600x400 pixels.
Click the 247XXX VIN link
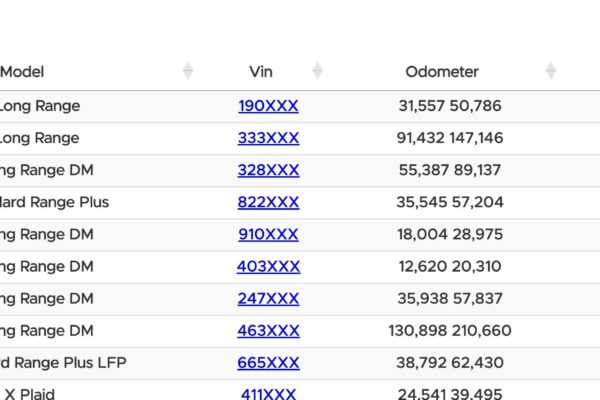(268, 298)
